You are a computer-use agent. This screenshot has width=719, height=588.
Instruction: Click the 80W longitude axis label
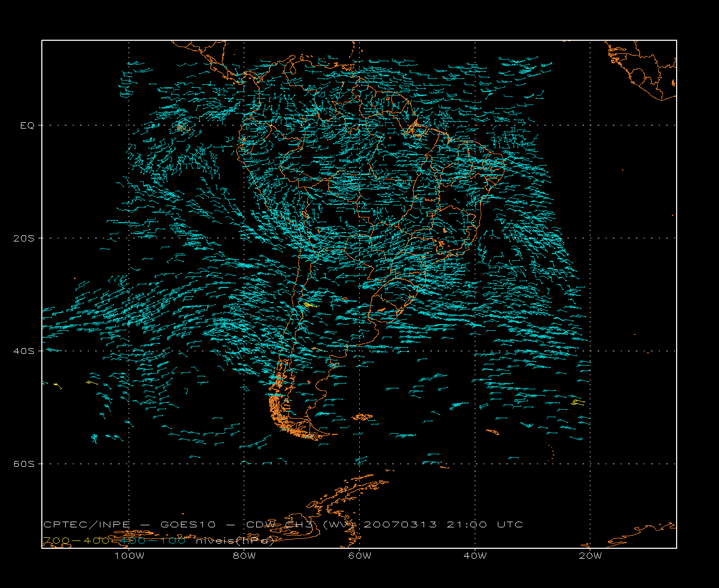pyautogui.click(x=244, y=556)
